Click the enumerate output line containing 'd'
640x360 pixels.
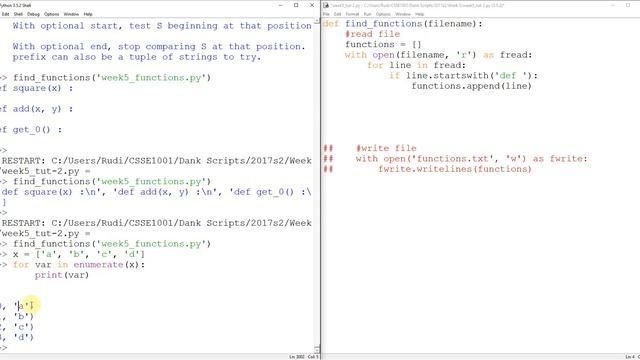(x=17, y=338)
